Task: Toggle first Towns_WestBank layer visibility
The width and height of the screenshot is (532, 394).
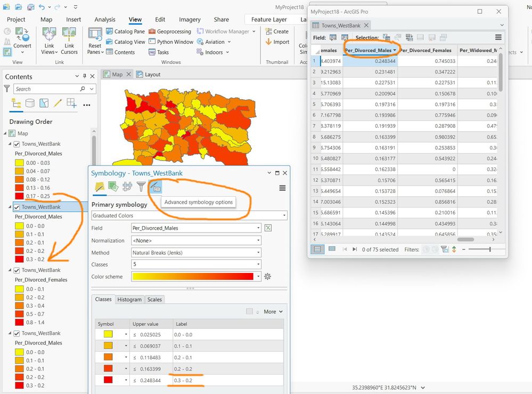Action: [x=17, y=143]
